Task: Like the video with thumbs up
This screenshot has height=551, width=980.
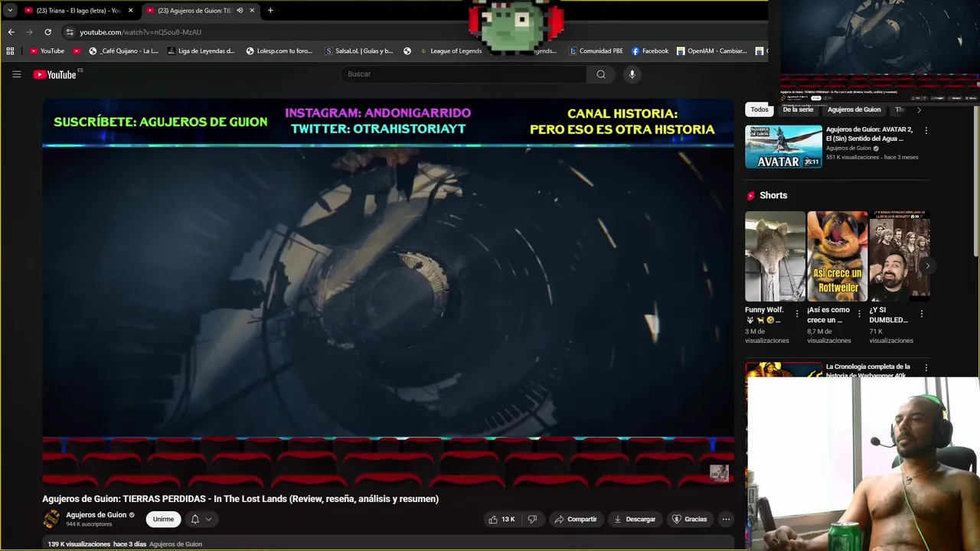Action: click(501, 519)
